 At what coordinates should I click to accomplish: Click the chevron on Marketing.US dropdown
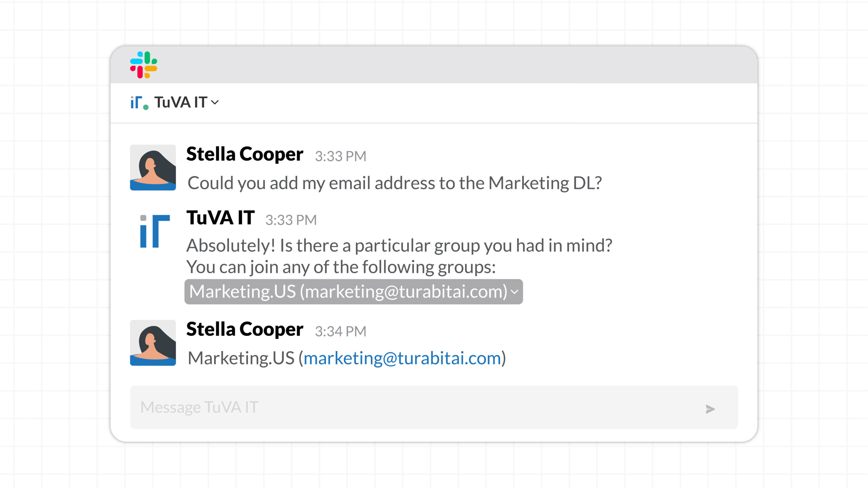point(515,292)
